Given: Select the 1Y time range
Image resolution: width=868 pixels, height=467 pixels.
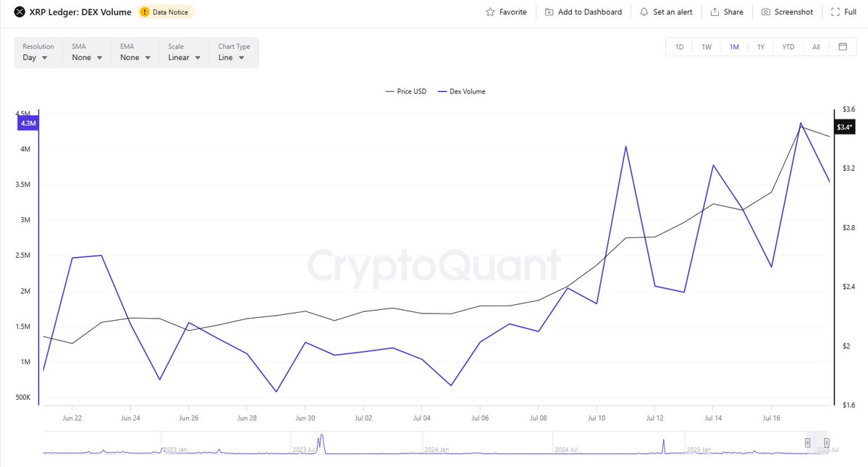Looking at the screenshot, I should (761, 47).
